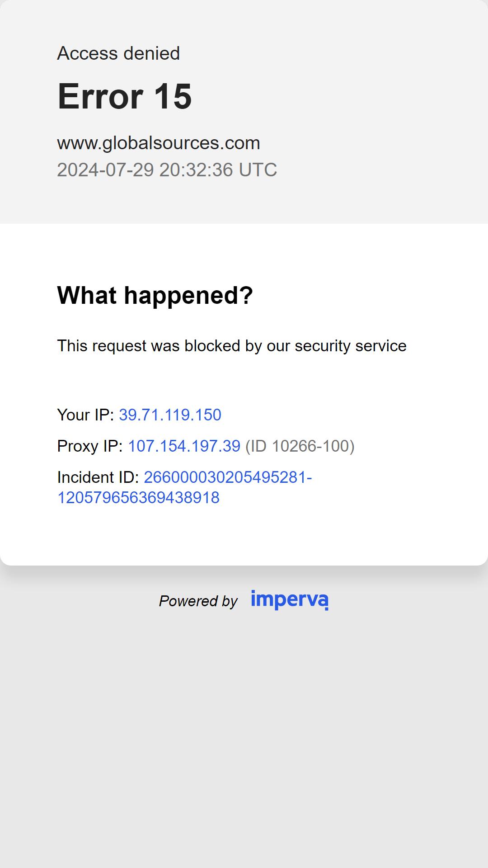Click the proxy IP 107.154.197.39
This screenshot has height=868, width=488.
pos(184,446)
